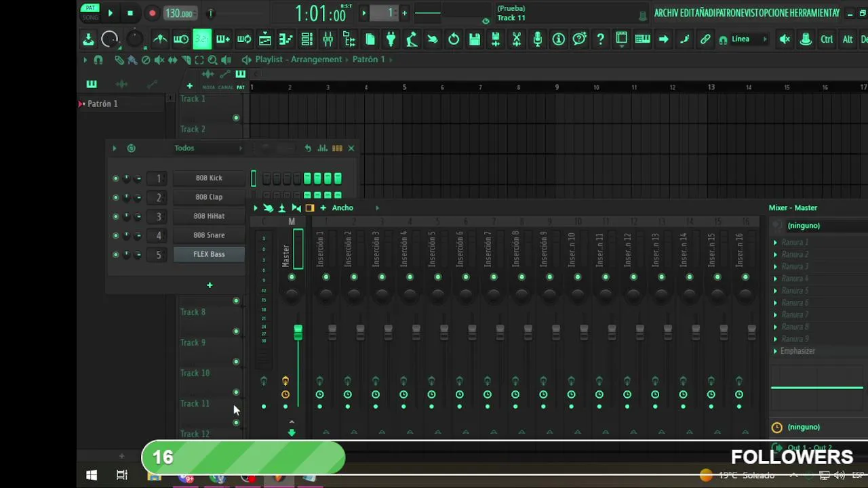
Task: Click the Ctrl key button in toolbar
Action: pos(827,39)
